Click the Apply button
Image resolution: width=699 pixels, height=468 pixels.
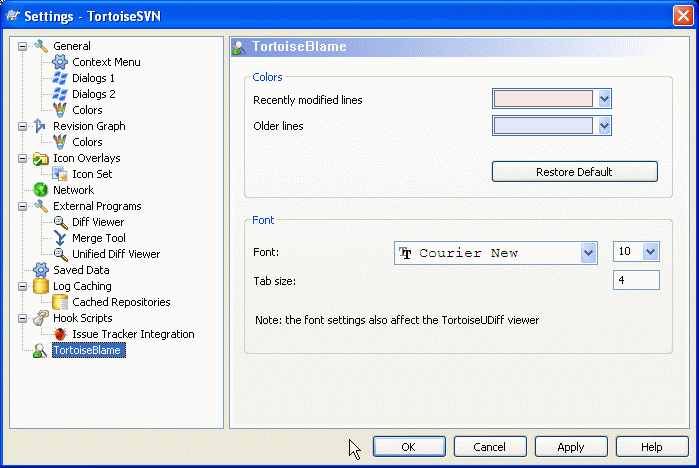(x=571, y=447)
